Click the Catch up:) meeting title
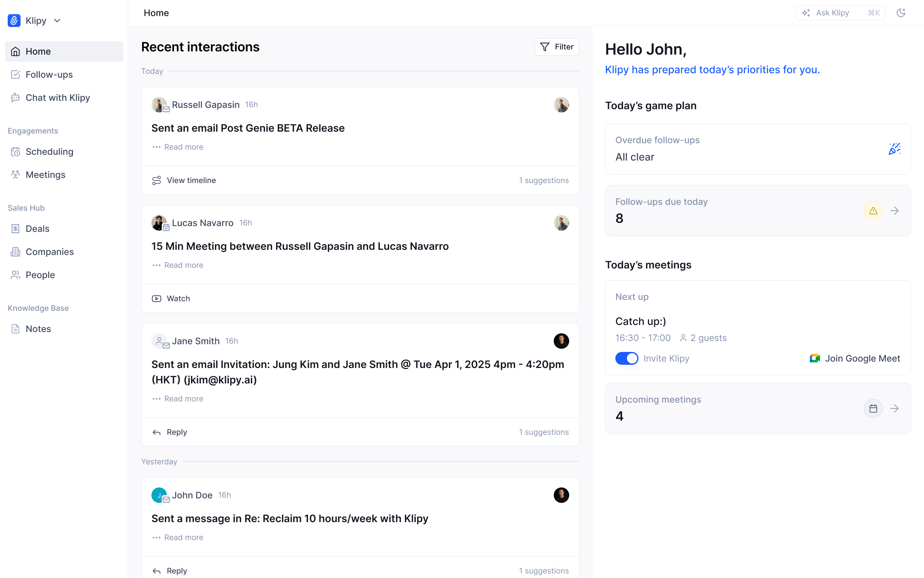The width and height of the screenshot is (924, 578). [641, 321]
